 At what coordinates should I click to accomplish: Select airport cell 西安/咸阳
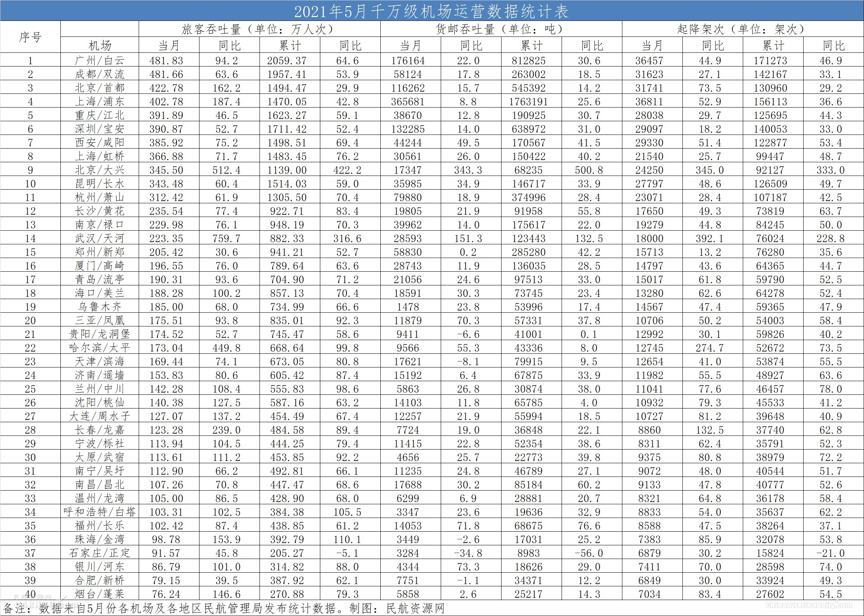click(100, 143)
